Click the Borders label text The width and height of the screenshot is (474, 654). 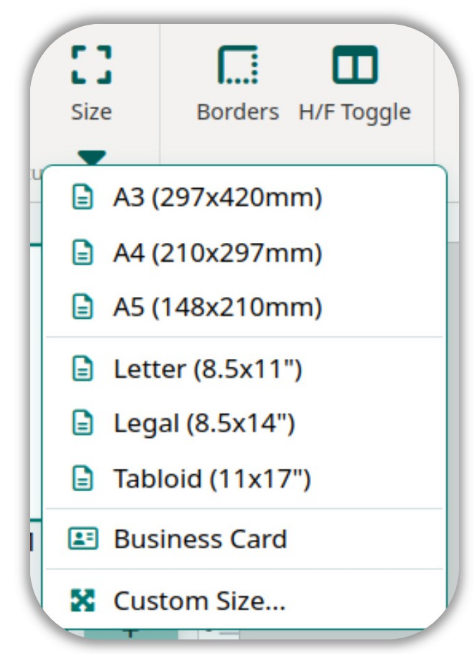coord(238,112)
